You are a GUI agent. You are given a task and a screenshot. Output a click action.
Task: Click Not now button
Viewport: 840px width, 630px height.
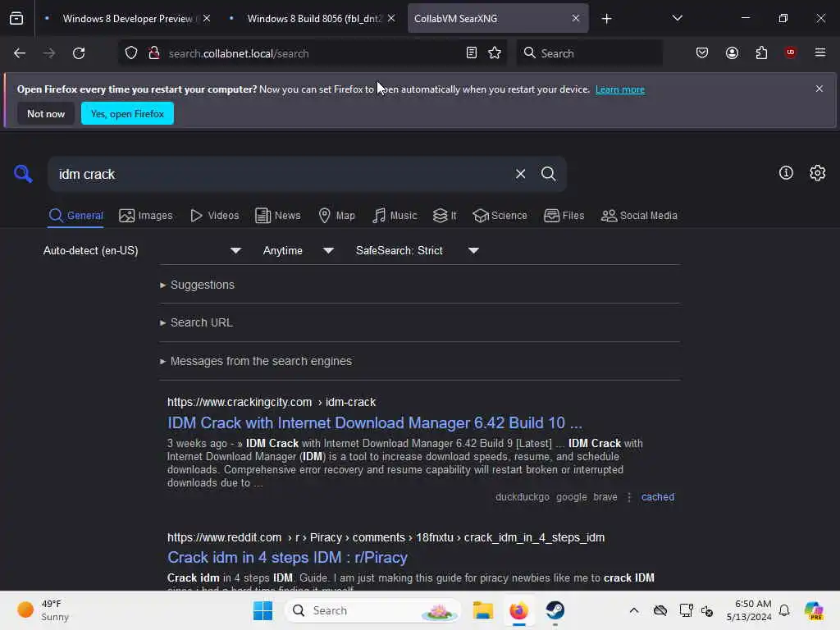[46, 113]
